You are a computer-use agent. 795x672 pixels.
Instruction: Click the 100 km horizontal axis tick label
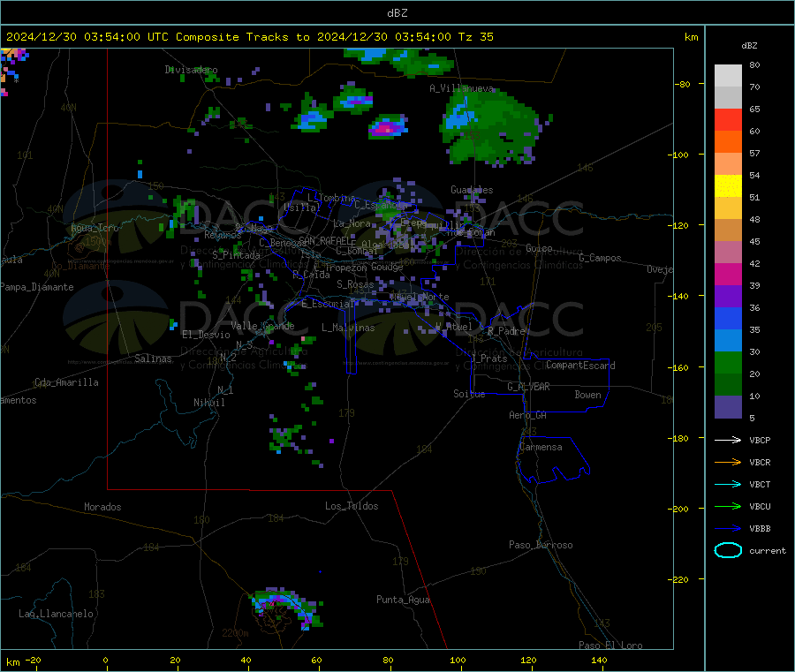click(x=458, y=660)
